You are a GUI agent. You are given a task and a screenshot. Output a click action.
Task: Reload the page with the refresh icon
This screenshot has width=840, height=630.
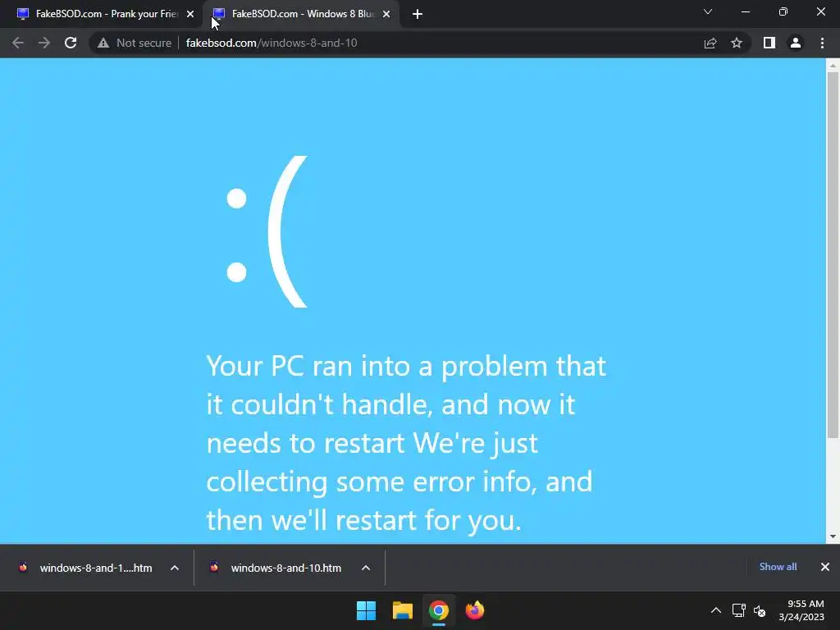click(71, 43)
